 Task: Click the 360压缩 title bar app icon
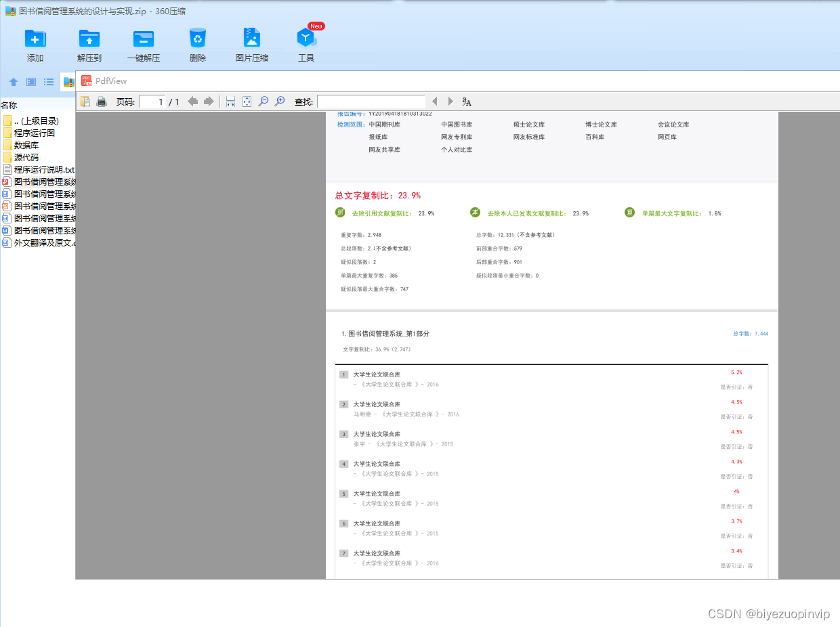(11, 11)
